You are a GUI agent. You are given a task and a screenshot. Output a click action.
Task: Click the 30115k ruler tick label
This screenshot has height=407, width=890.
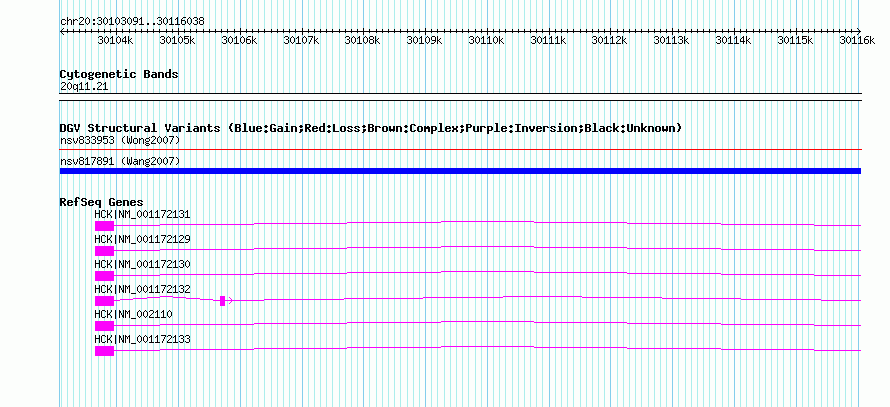[x=795, y=40]
